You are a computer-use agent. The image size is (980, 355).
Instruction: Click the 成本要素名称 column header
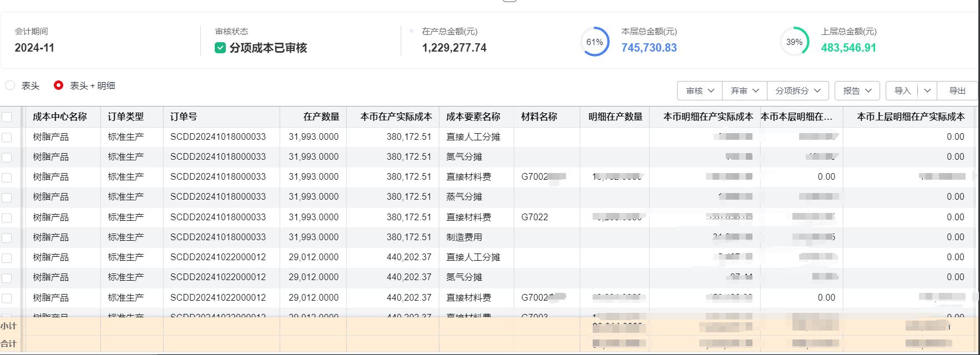point(473,117)
